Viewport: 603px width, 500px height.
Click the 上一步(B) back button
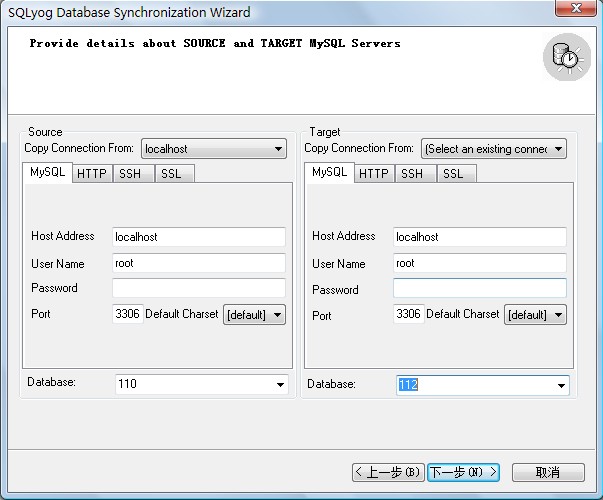point(388,472)
